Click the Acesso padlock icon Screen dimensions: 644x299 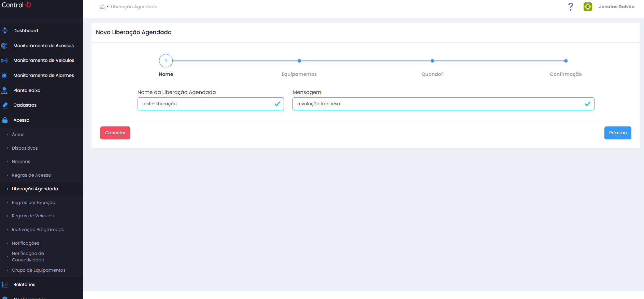pyautogui.click(x=5, y=120)
